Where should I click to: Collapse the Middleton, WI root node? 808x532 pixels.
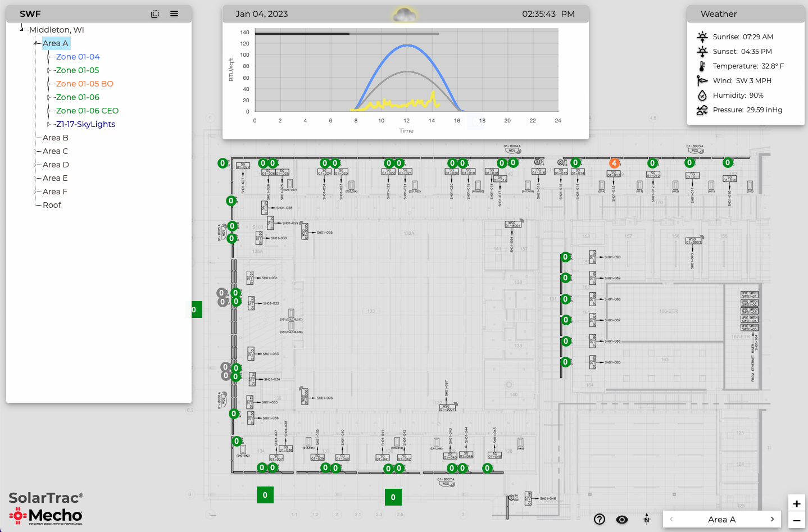pyautogui.click(x=21, y=29)
